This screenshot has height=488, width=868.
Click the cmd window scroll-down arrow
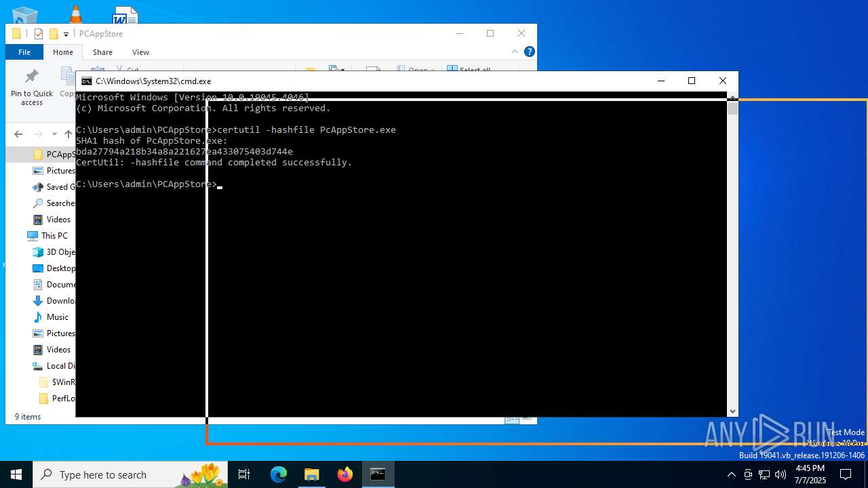(x=732, y=411)
